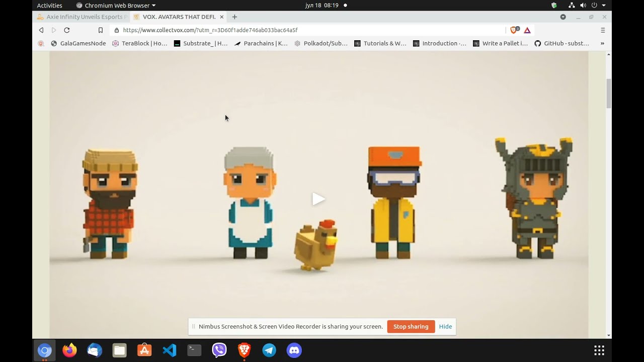Click the knight avatar in horned helmet

[534, 198]
